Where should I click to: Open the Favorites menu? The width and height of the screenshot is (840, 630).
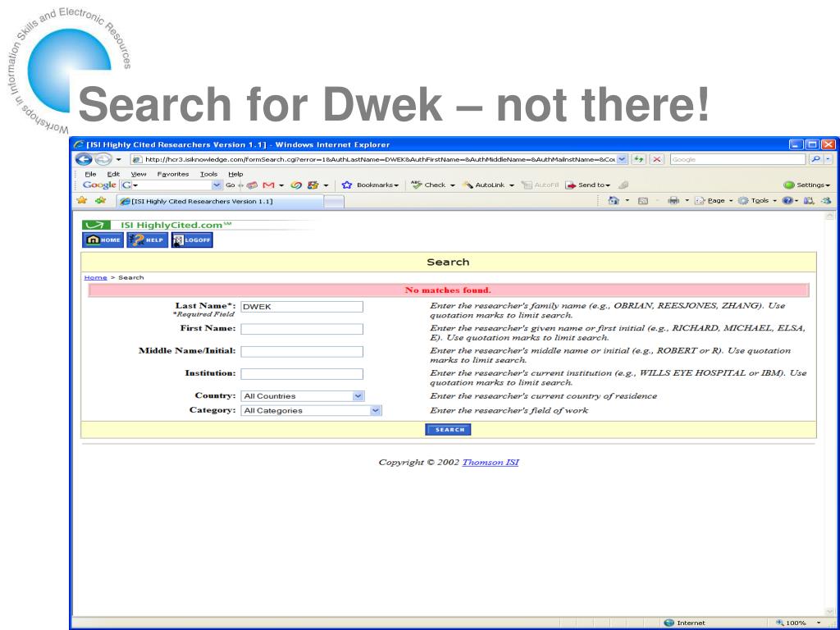click(x=173, y=174)
